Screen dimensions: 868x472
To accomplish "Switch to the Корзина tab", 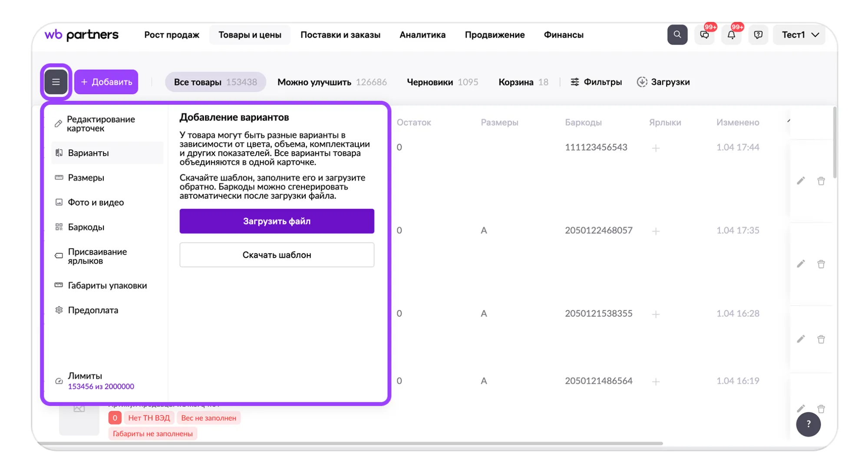I will tap(523, 82).
